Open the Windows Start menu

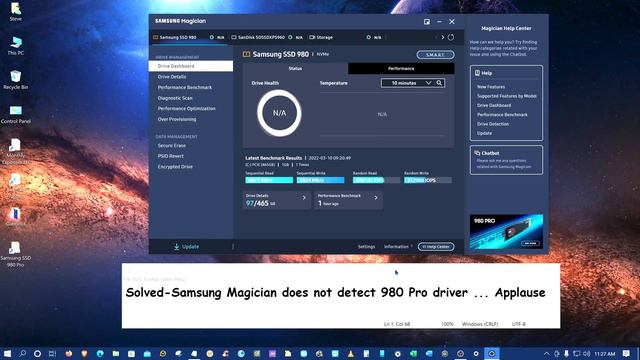7,353
